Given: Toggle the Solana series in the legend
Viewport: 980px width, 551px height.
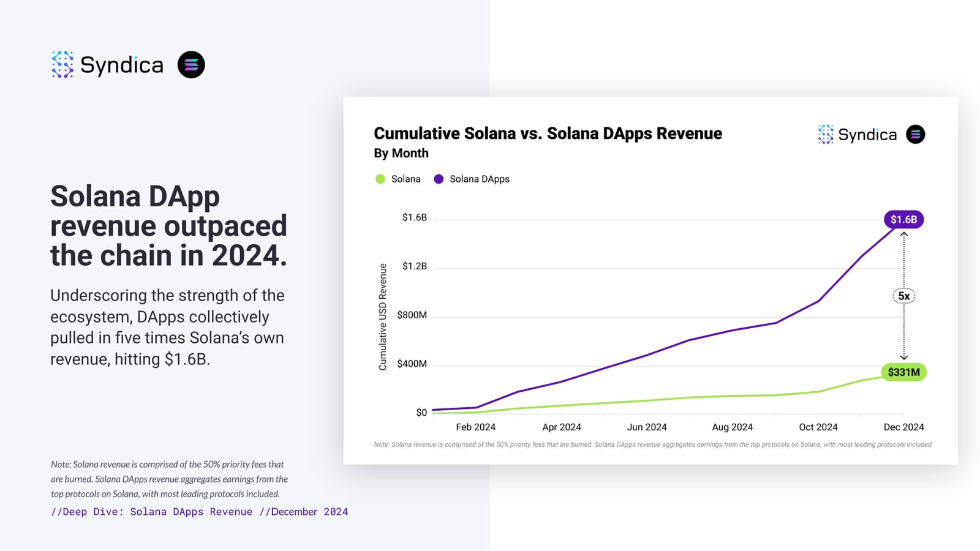Looking at the screenshot, I should click(x=405, y=179).
